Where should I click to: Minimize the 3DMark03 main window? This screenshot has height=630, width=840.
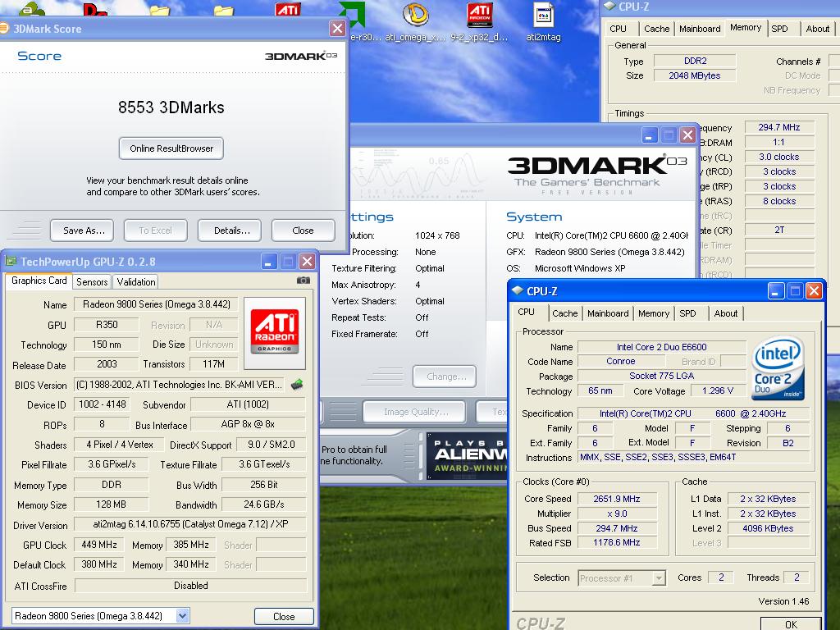click(649, 135)
